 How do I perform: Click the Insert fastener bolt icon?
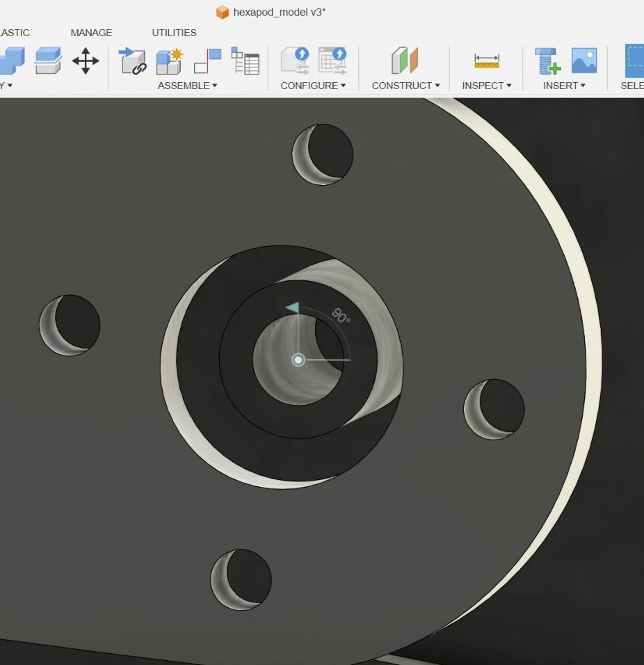547,61
